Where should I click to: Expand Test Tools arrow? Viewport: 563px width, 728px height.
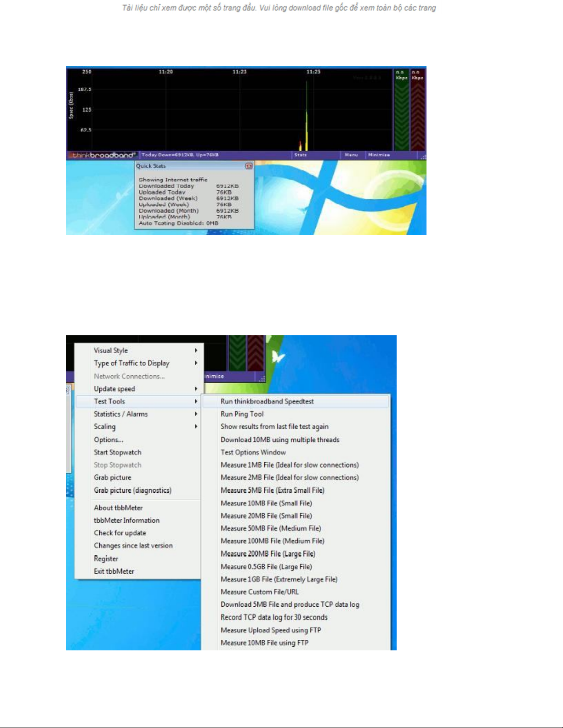[x=196, y=401]
